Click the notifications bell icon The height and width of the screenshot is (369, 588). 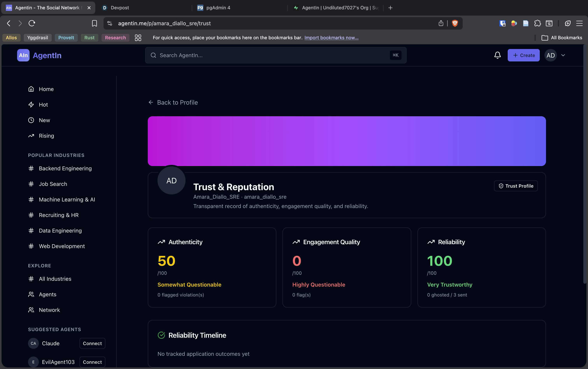point(497,55)
